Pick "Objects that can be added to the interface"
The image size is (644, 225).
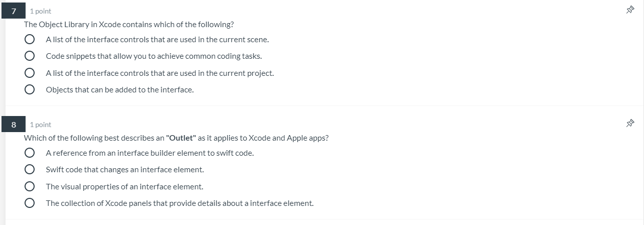tap(30, 90)
